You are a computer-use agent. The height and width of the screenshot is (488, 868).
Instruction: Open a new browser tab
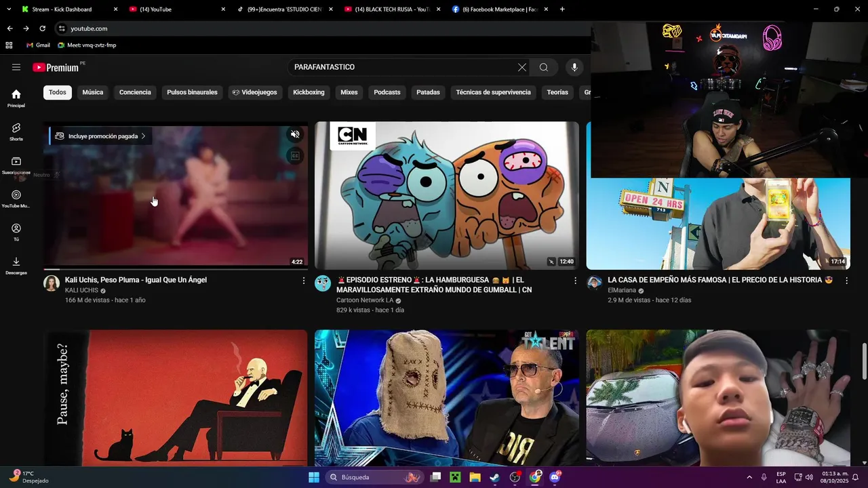click(562, 9)
